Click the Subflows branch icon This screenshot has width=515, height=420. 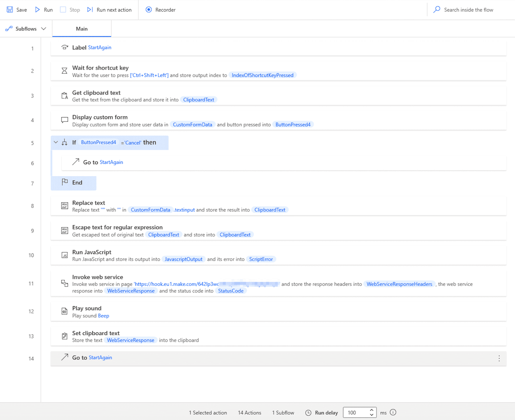pos(9,28)
